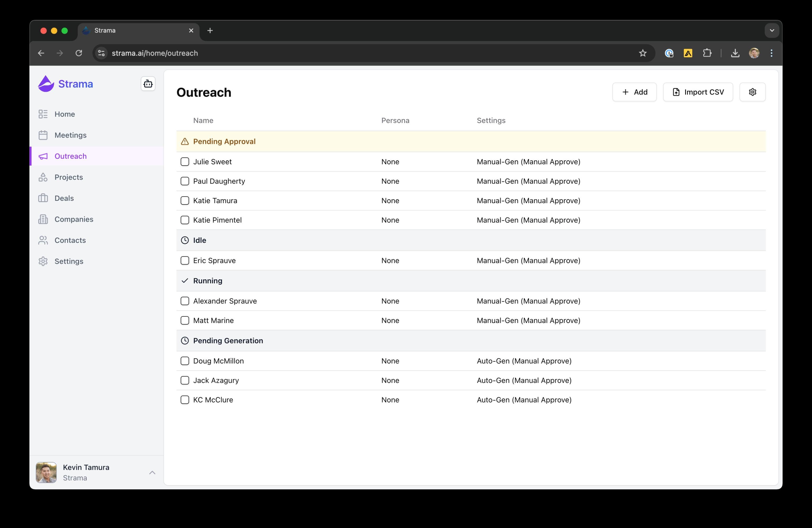This screenshot has width=812, height=528.
Task: Go to Home in the sidebar
Action: coord(96,114)
